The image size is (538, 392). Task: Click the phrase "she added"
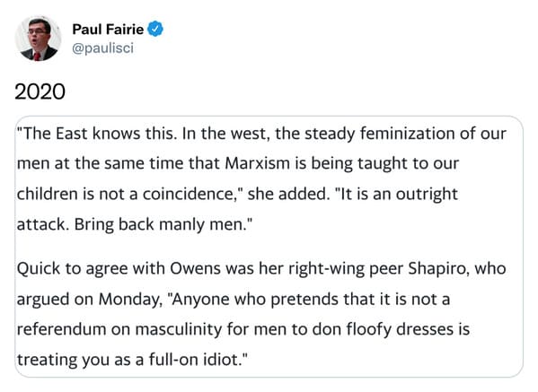click(x=288, y=194)
